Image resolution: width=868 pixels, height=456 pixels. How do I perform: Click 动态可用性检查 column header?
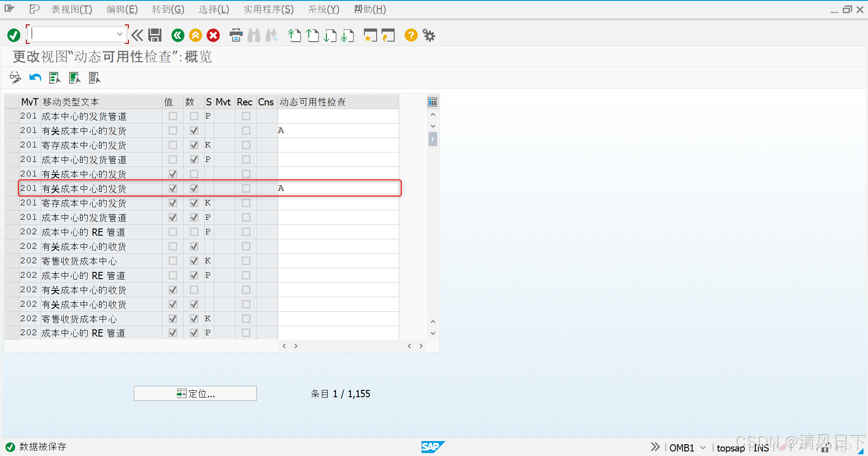point(338,102)
